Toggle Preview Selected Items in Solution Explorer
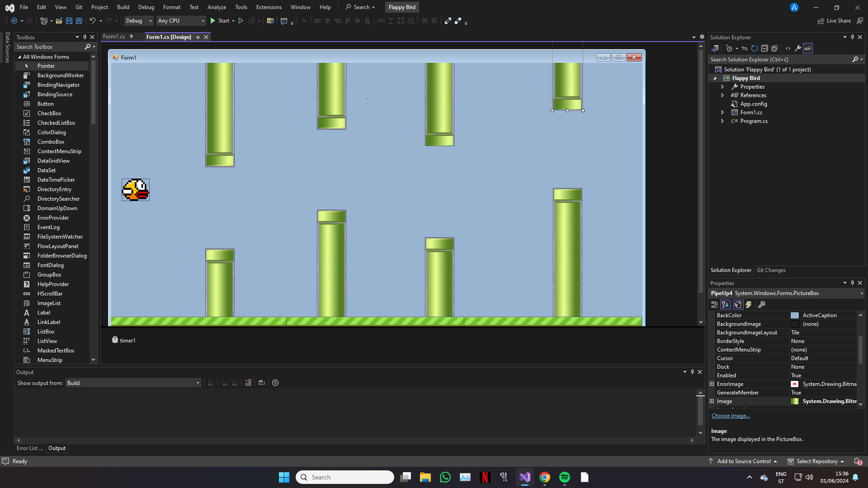The width and height of the screenshot is (868, 488). pos(808,48)
